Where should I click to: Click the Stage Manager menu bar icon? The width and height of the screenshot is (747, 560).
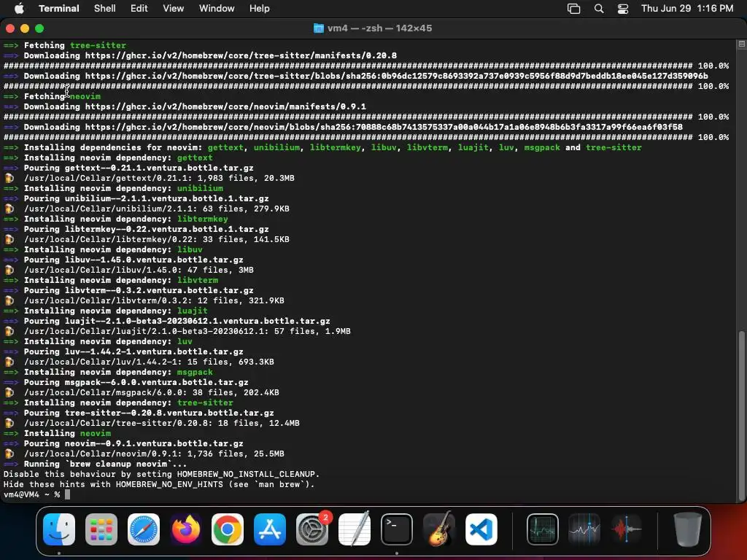[x=573, y=9]
